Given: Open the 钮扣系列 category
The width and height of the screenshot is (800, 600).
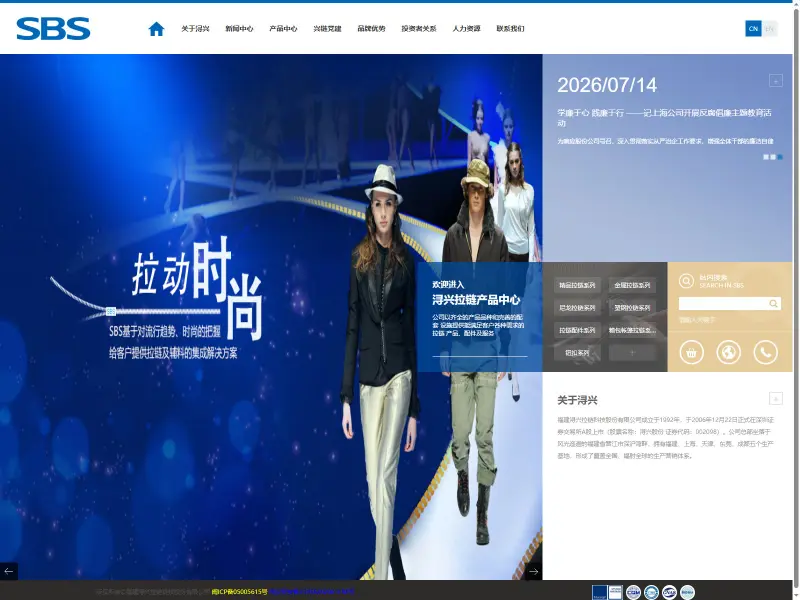Looking at the screenshot, I should [x=577, y=353].
